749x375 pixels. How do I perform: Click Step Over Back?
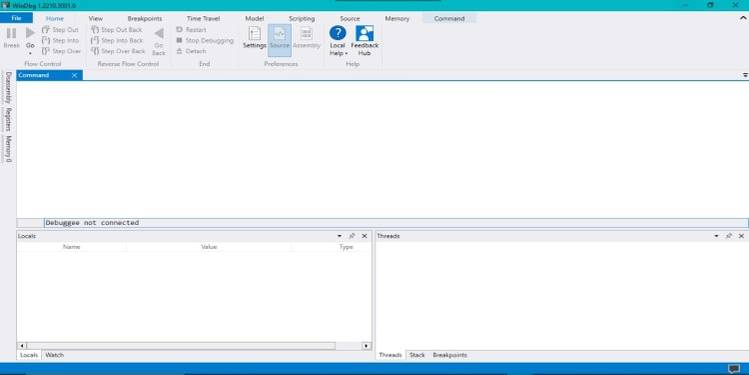(x=118, y=51)
